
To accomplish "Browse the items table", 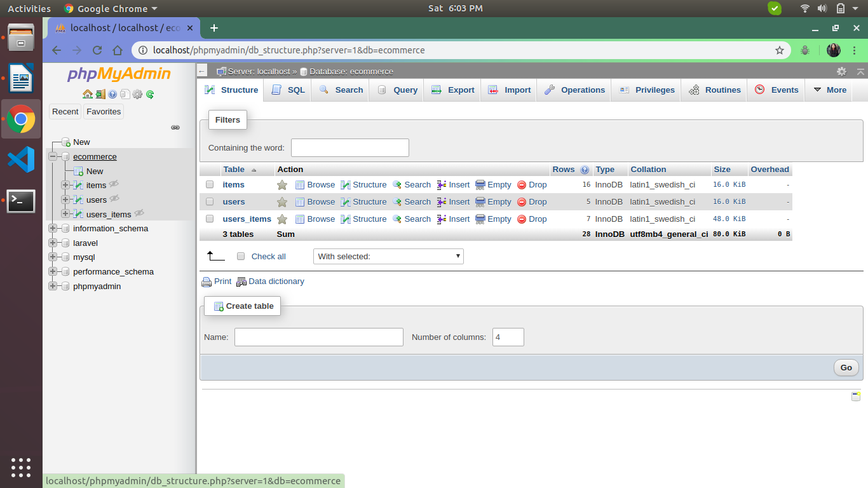I will click(x=315, y=185).
